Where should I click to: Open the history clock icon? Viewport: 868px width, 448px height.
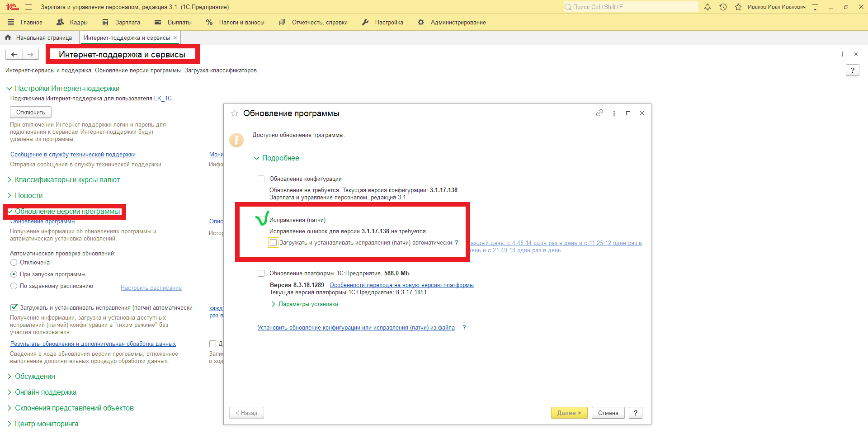pos(723,7)
